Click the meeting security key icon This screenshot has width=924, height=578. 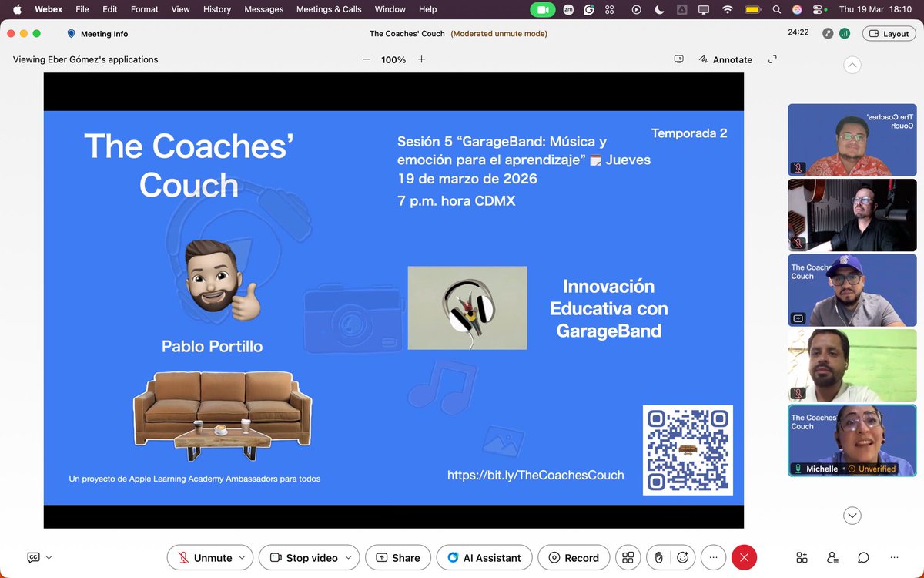click(x=828, y=33)
